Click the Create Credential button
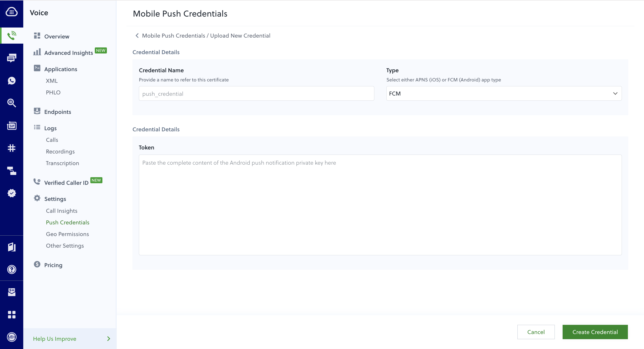 [x=595, y=332]
